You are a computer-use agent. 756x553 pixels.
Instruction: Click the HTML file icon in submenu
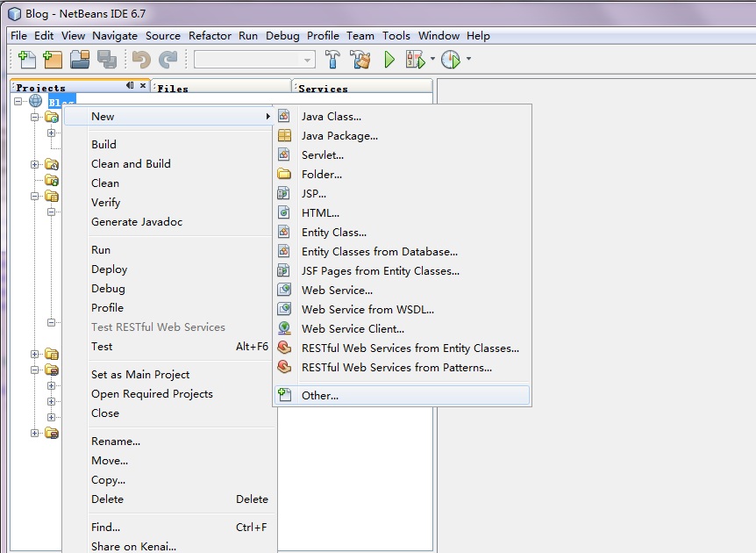click(284, 212)
